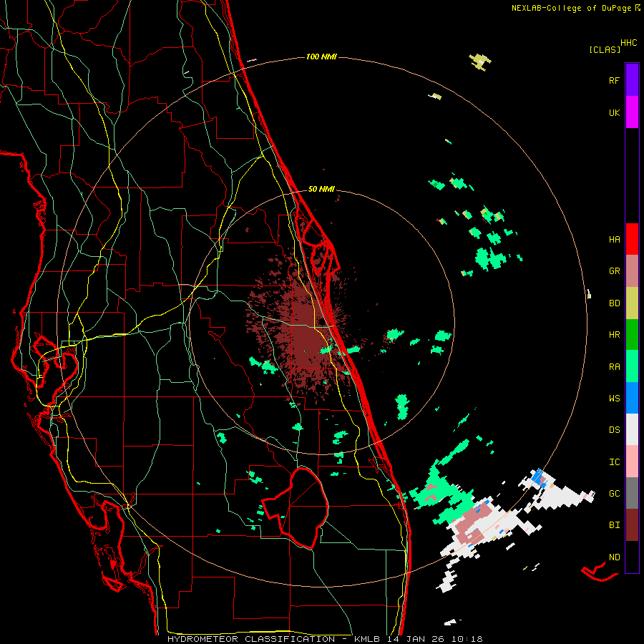Viewport: 644px width, 644px height.
Task: Click the '100 NMI' range ring label
Action: point(321,57)
